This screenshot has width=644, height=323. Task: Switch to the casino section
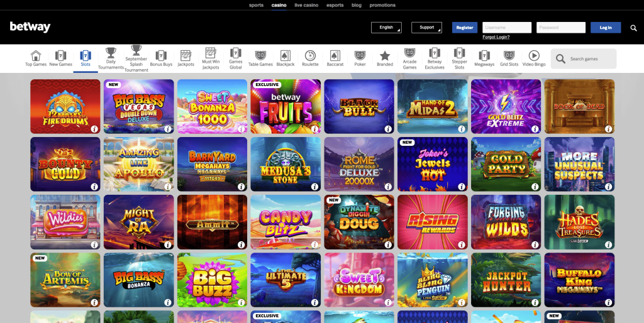[x=279, y=5]
